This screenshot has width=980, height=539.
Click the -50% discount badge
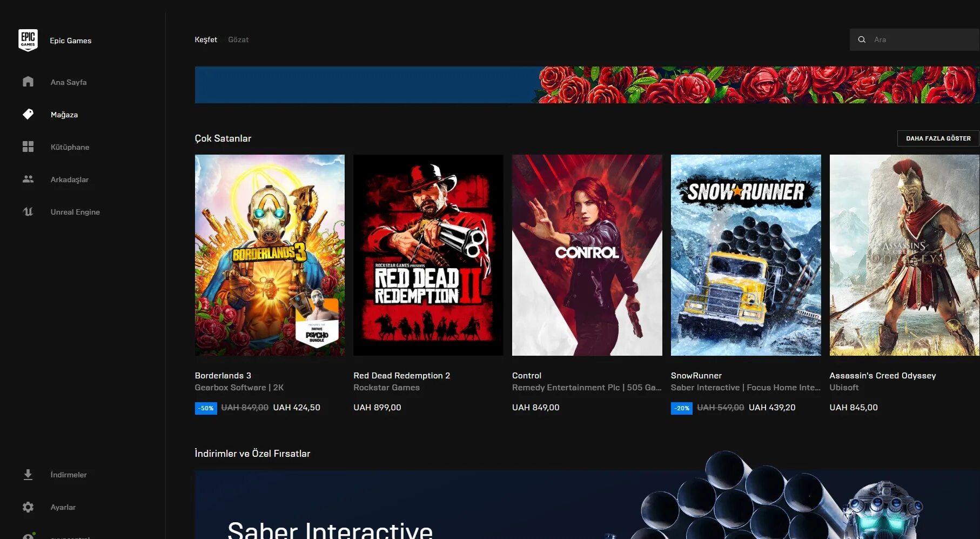click(206, 408)
